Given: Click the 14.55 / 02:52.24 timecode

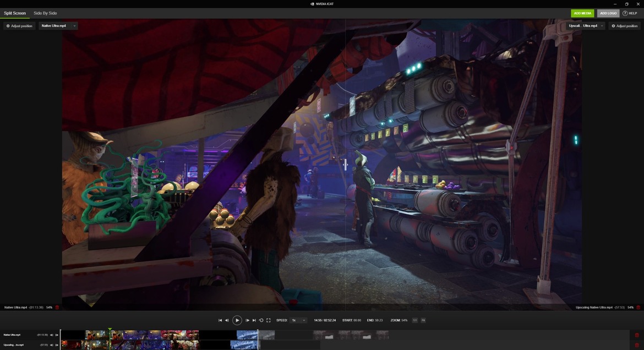Looking at the screenshot, I should (x=325, y=320).
